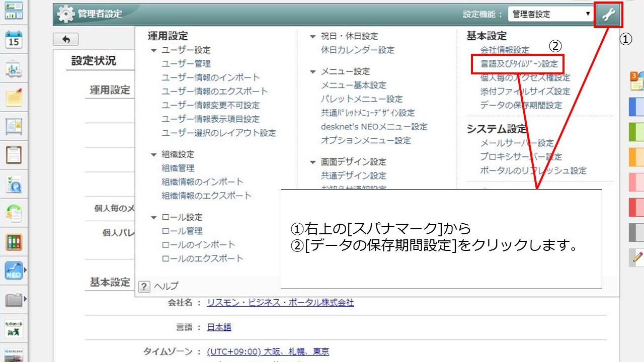Choose ロールのインポート

tap(199, 245)
